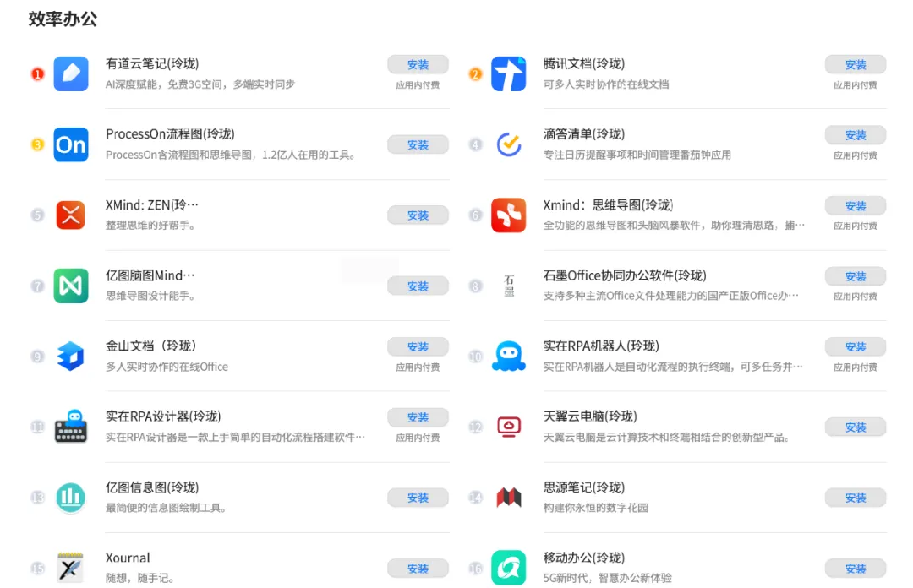Screen dimensions: 913x588
Task: Open the 亿图脑图Mind… title
Action: click(150, 275)
